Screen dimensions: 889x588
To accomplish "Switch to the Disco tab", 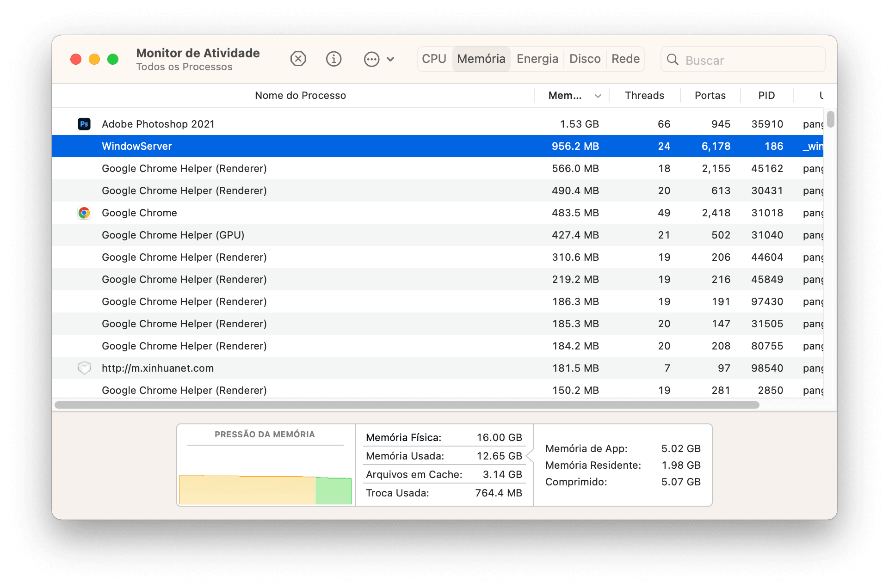I will 585,59.
